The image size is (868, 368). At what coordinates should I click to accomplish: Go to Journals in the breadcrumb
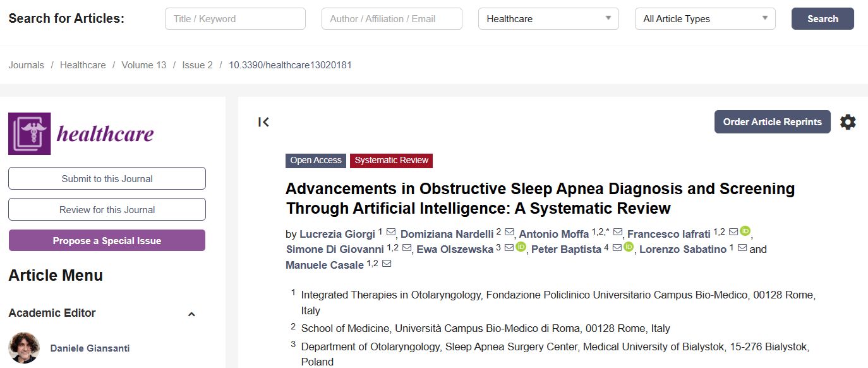click(27, 65)
